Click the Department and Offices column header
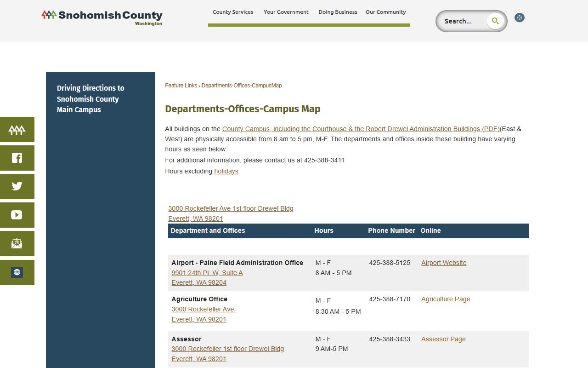This screenshot has width=588, height=368. [x=208, y=230]
